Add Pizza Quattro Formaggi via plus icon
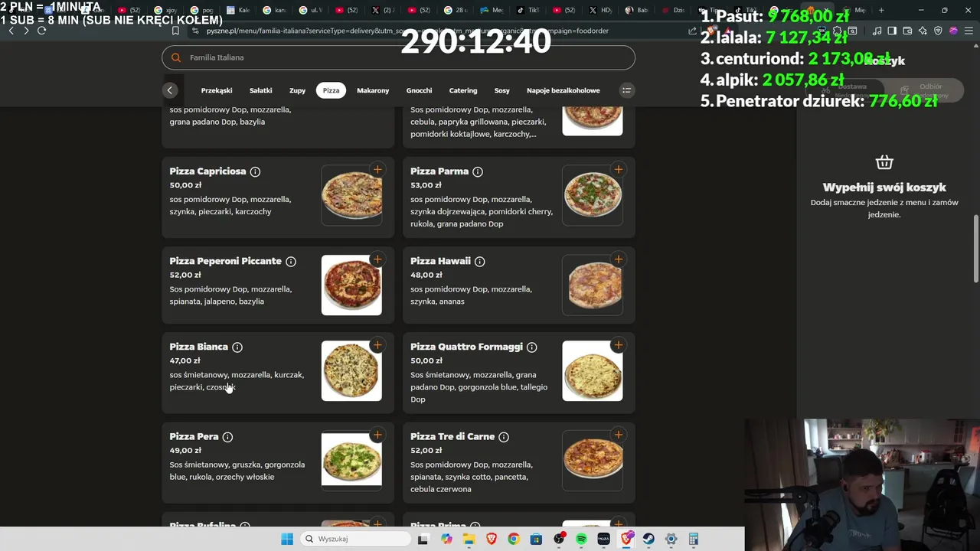The image size is (980, 551). point(618,345)
